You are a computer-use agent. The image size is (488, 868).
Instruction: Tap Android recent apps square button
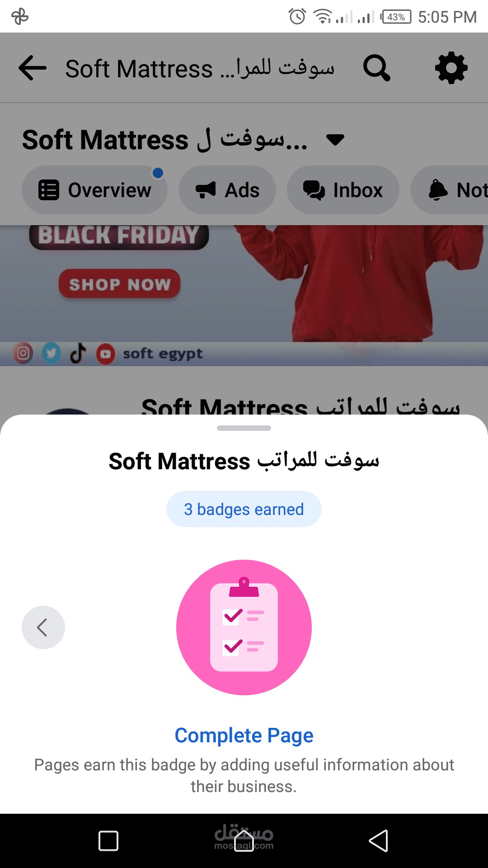click(108, 841)
